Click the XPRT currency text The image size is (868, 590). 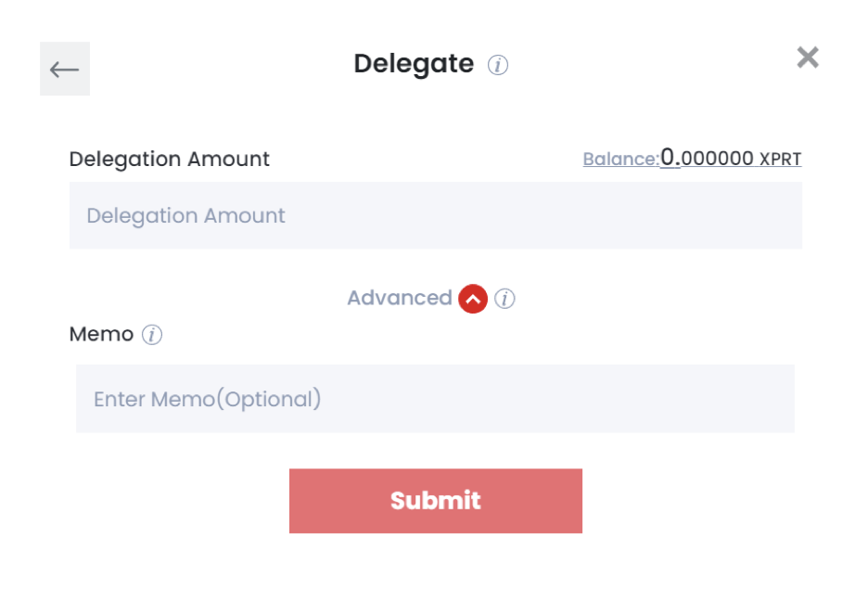781,159
